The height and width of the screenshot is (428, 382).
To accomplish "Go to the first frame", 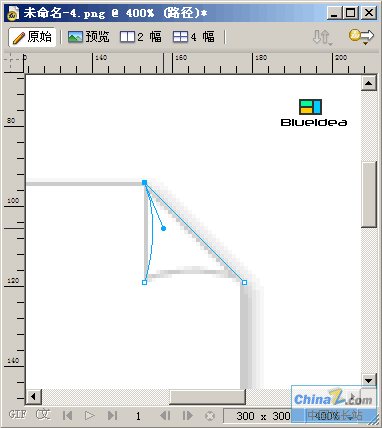I will coord(68,416).
